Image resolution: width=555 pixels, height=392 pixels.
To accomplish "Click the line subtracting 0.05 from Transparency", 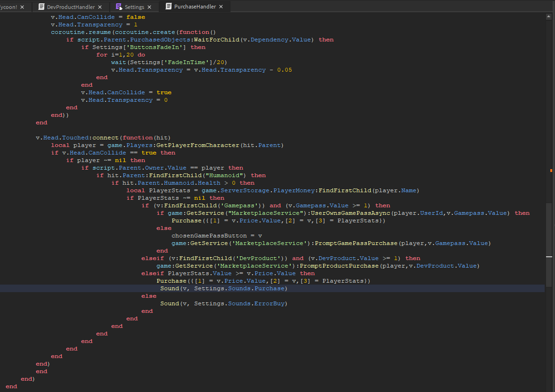I will [202, 70].
